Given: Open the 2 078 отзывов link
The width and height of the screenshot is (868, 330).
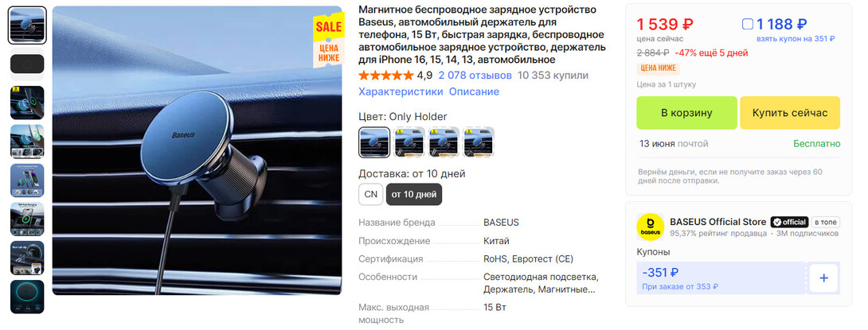Looking at the screenshot, I should pos(475,76).
